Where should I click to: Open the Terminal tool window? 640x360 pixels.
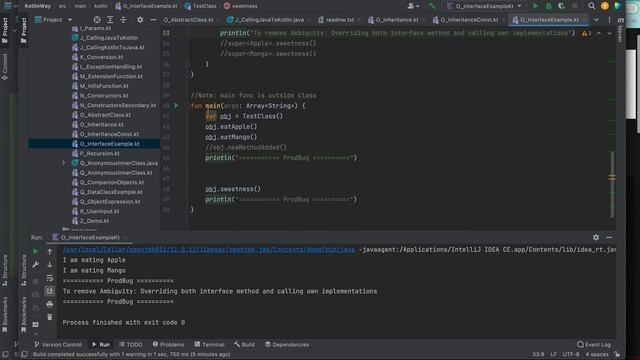[209, 344]
